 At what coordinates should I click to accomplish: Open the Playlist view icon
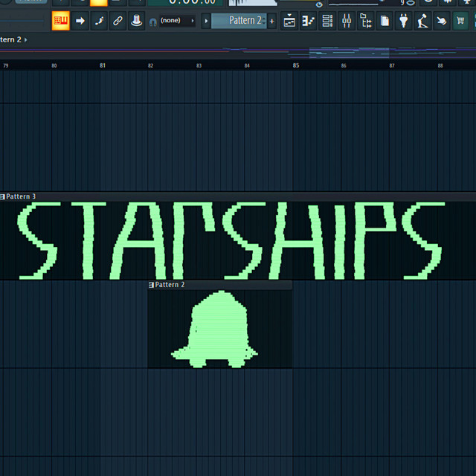point(289,21)
